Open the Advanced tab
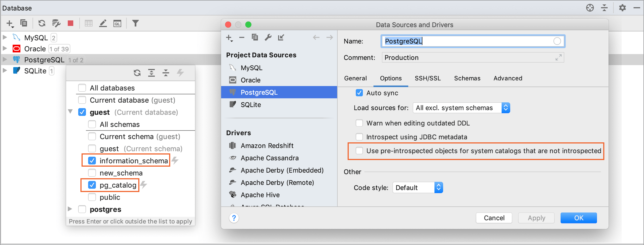The image size is (644, 245). point(508,78)
